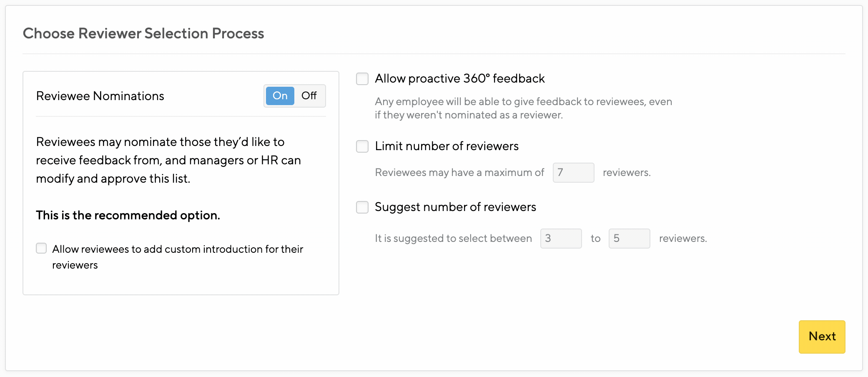Click the Choose Reviewer Selection Process title

[143, 33]
